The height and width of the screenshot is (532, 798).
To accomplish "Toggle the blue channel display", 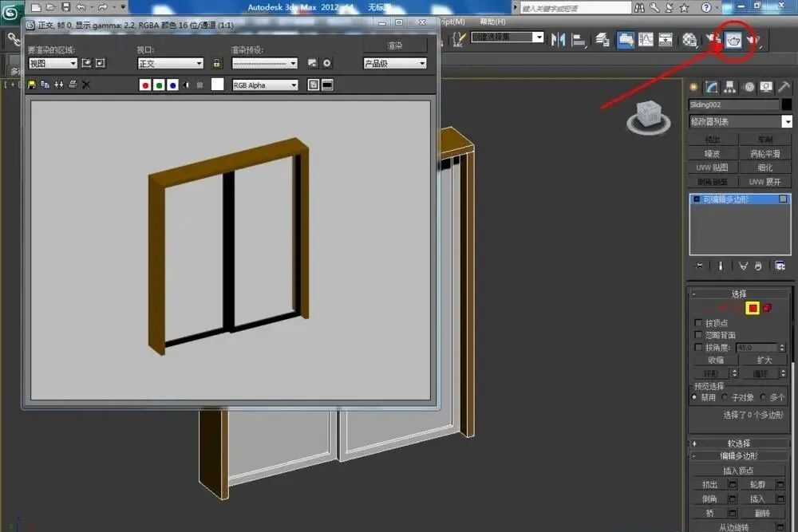I will [172, 85].
